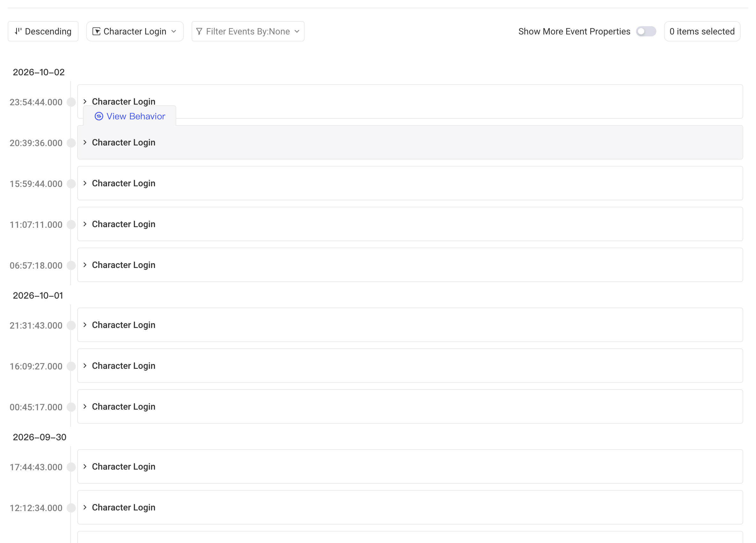The width and height of the screenshot is (756, 543).
Task: Open the Filter Events By dropdown
Action: (248, 31)
